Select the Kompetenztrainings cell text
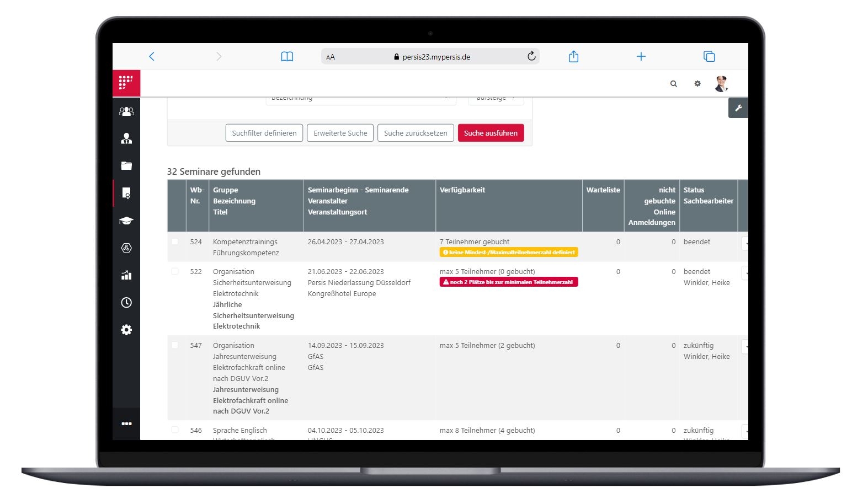This screenshot has height=499, width=868. click(245, 242)
